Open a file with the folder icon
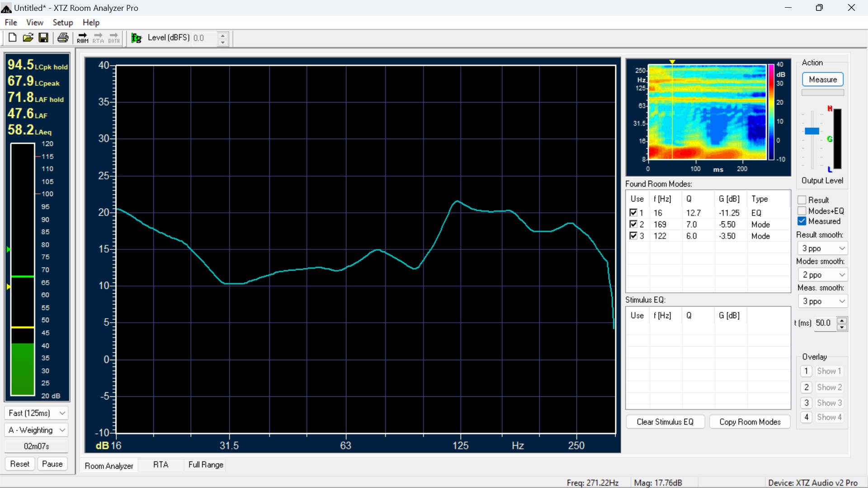 tap(28, 38)
